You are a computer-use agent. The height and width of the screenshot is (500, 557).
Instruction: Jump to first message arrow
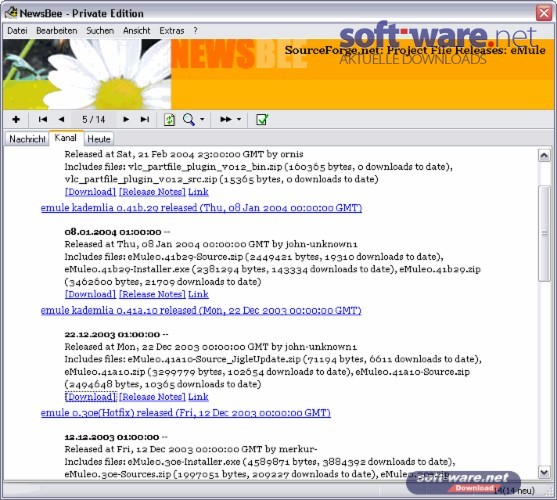click(43, 119)
